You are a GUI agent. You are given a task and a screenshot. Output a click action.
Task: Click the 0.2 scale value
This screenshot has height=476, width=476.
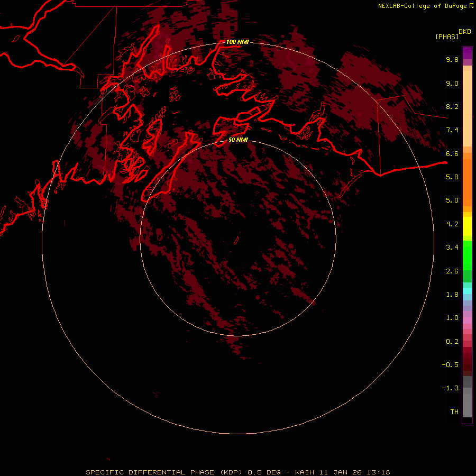click(x=452, y=342)
